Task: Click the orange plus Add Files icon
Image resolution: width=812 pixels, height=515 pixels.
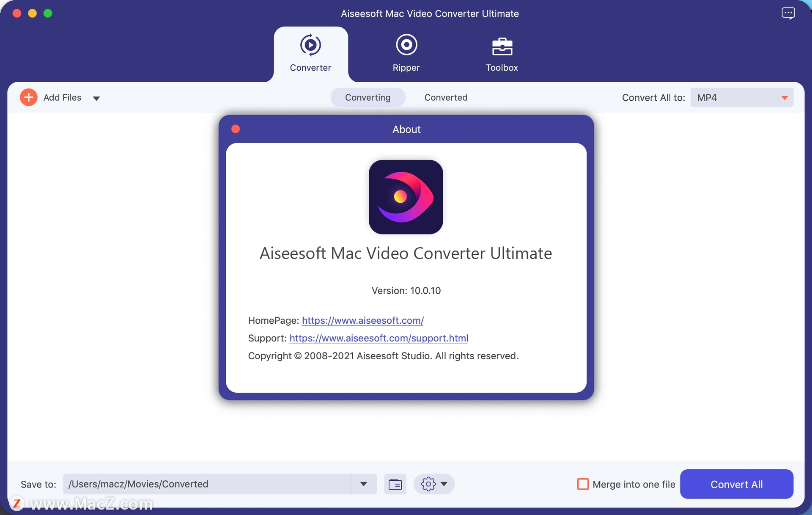Action: coord(29,97)
